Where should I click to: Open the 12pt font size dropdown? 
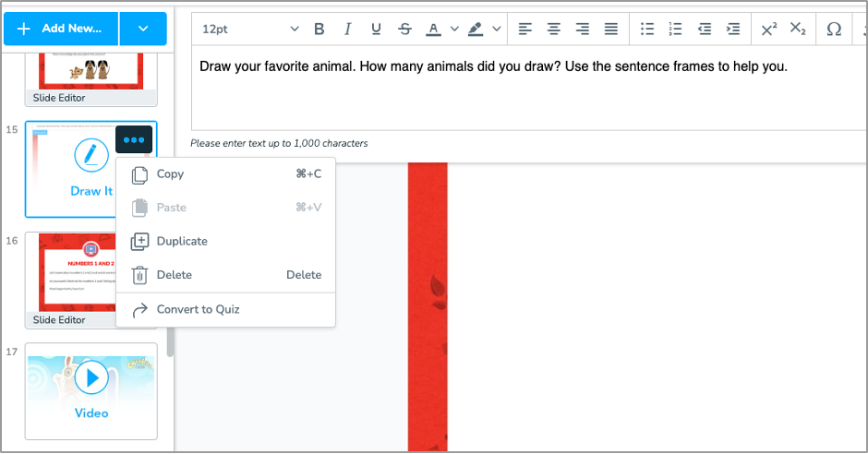click(250, 30)
